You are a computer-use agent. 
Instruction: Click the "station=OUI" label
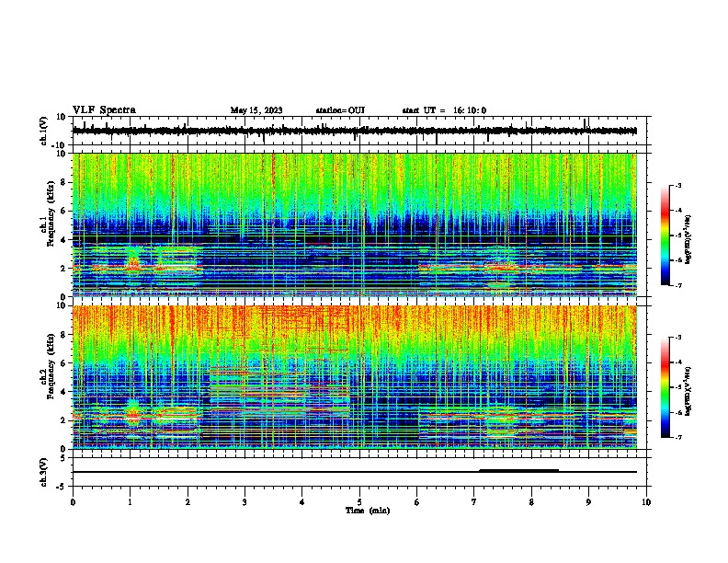pyautogui.click(x=340, y=110)
